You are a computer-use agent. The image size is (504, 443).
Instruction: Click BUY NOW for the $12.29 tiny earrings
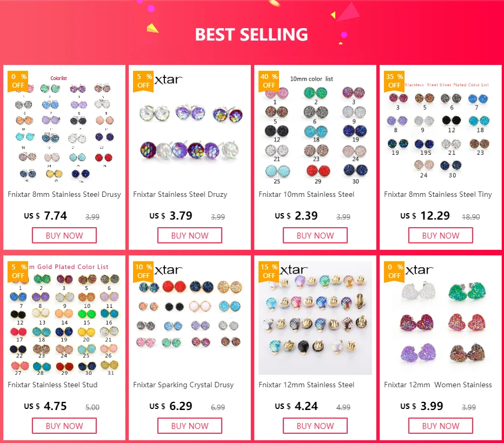(441, 235)
